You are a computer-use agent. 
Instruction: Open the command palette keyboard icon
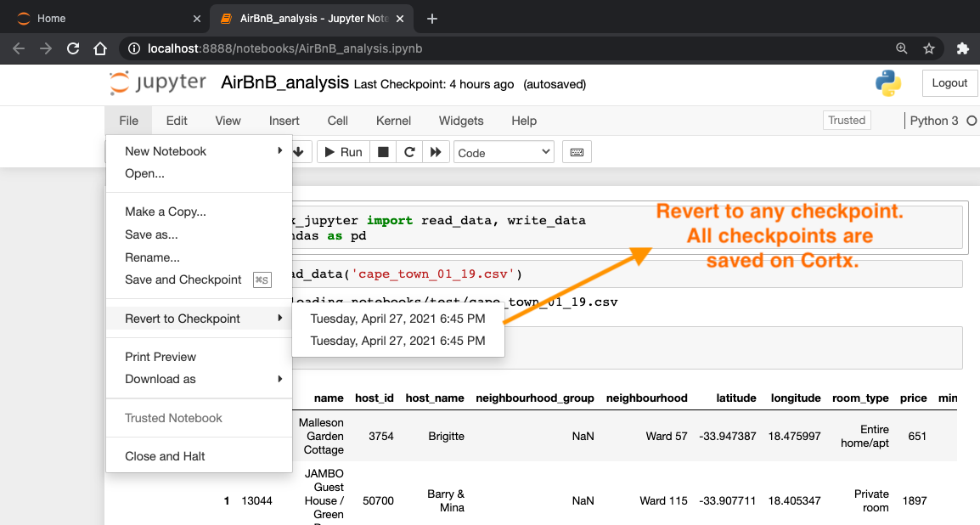[x=577, y=152]
